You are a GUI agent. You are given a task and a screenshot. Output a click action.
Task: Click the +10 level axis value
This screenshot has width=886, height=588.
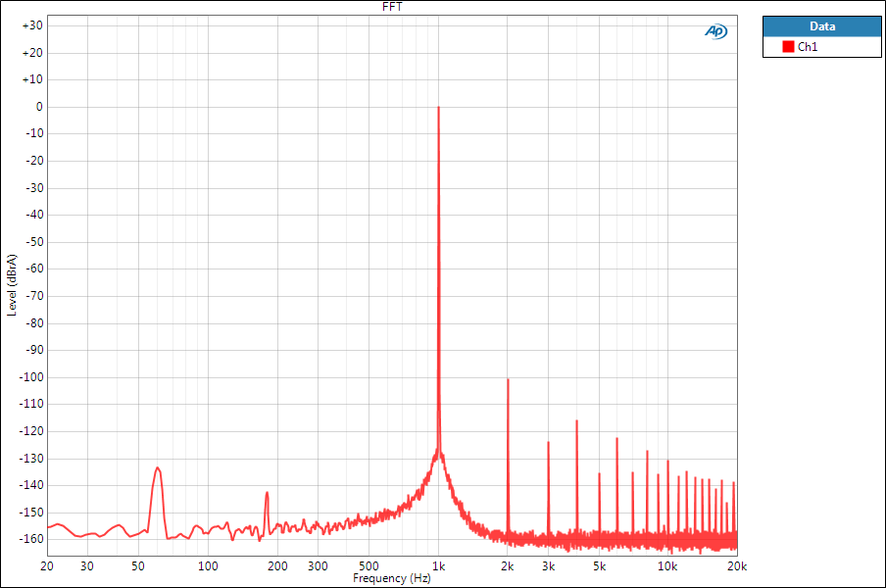(32, 79)
